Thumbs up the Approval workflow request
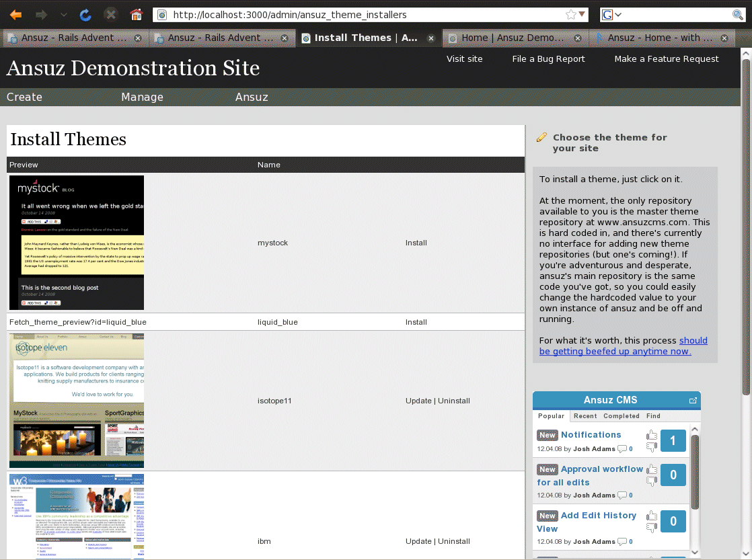Image resolution: width=752 pixels, height=560 pixels. [651, 469]
